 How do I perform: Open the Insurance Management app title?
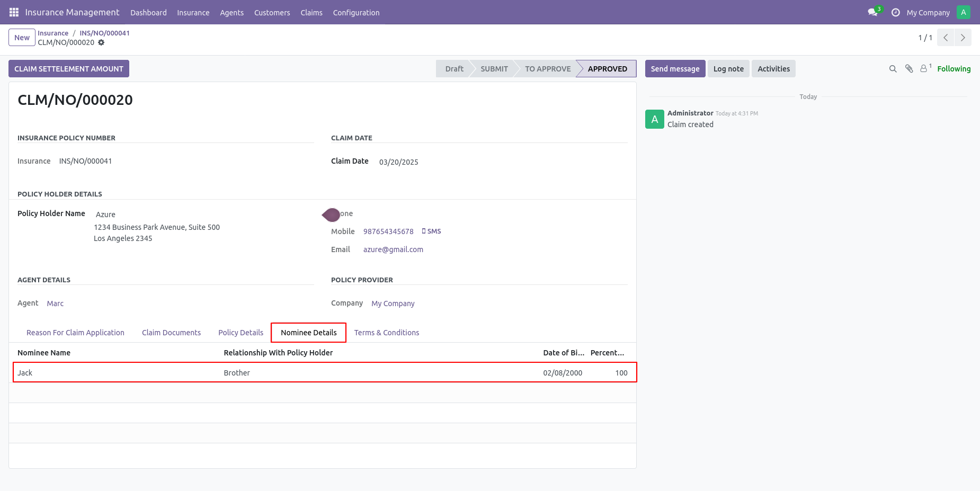pyautogui.click(x=72, y=12)
